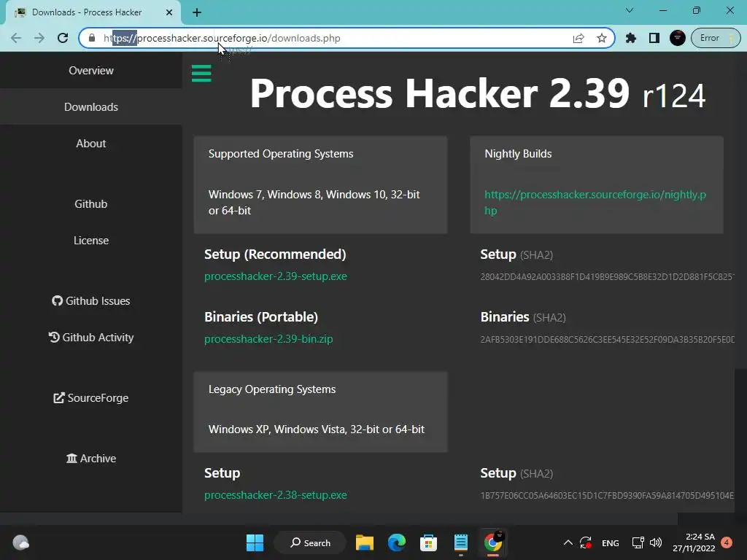Image resolution: width=747 pixels, height=560 pixels.
Task: Open Github Issues in the sidebar
Action: pos(91,301)
